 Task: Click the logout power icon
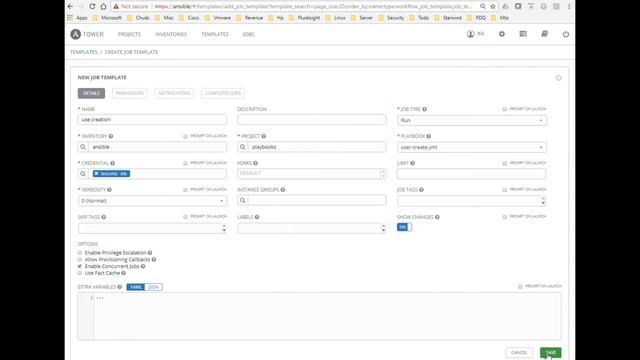(x=566, y=34)
